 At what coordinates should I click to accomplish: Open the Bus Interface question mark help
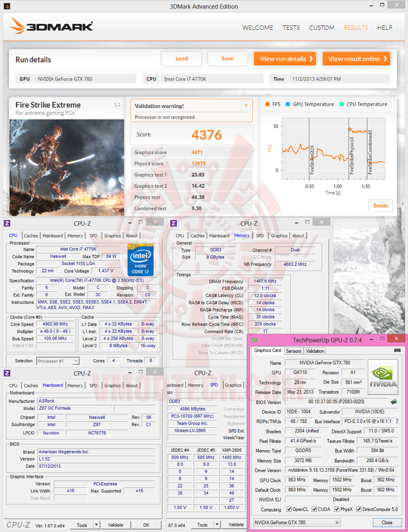(x=397, y=421)
